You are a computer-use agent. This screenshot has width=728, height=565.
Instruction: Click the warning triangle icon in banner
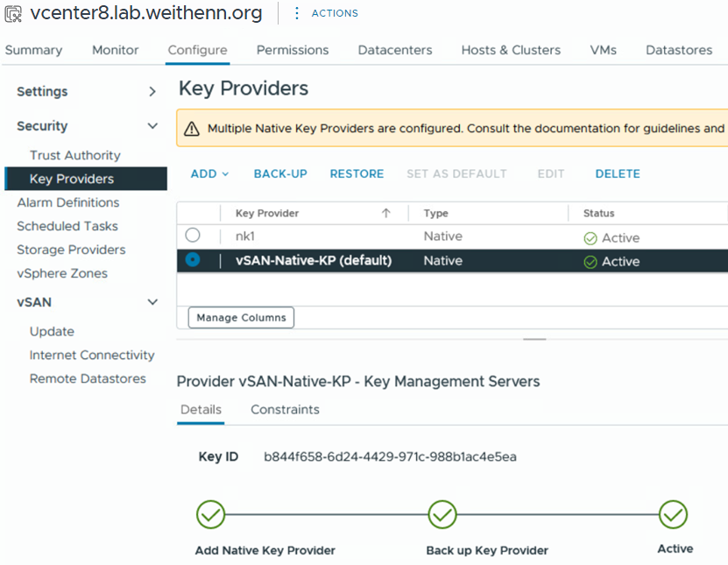coord(192,129)
